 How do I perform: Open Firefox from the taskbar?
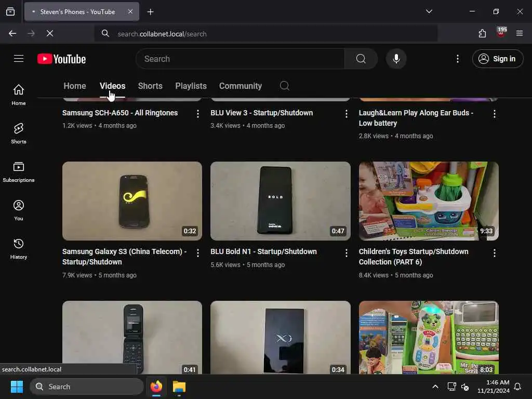[x=156, y=387]
